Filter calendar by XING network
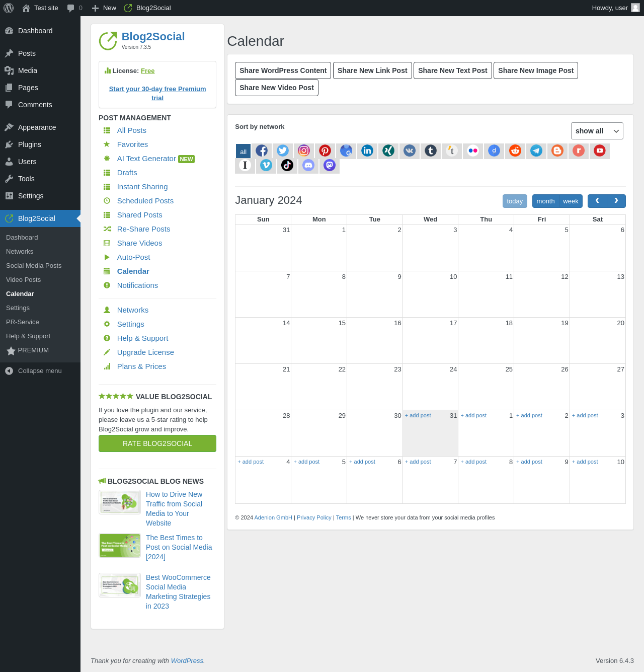The image size is (644, 672). (388, 151)
